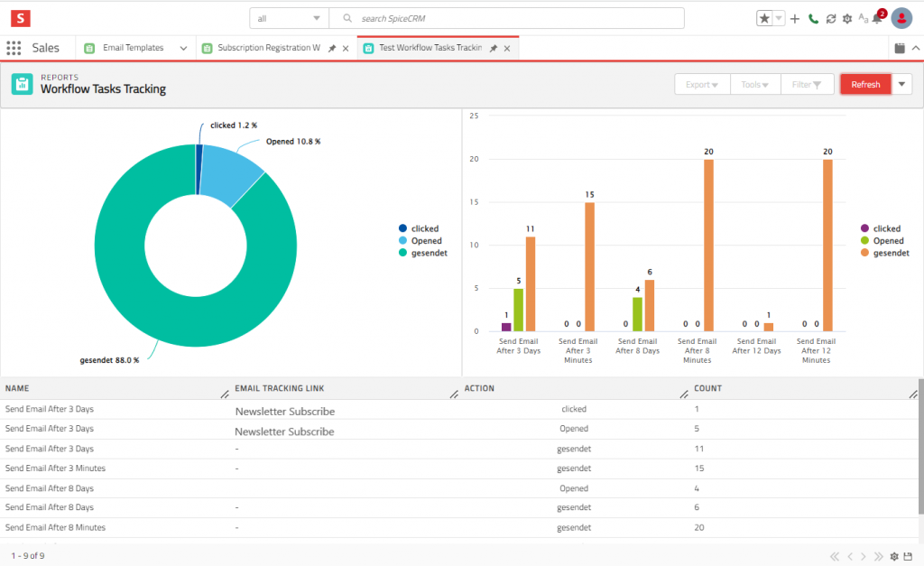Click the favorites star icon
Viewport: 924px width, 566px height.
[x=764, y=19]
